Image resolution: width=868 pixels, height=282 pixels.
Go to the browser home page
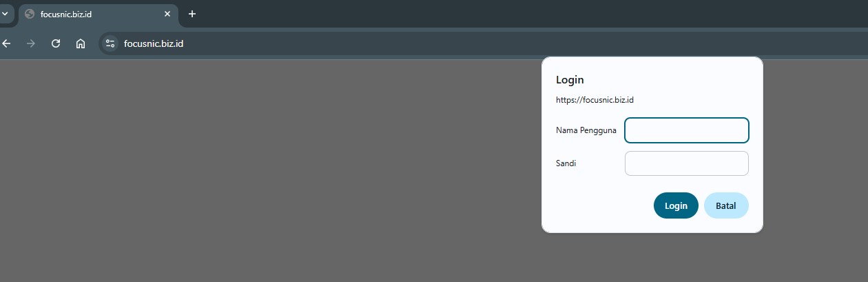pyautogui.click(x=81, y=43)
